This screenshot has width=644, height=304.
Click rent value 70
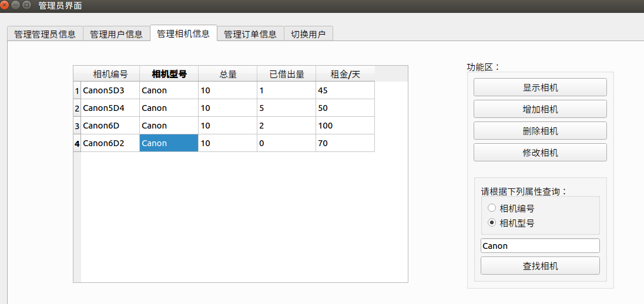coord(345,143)
